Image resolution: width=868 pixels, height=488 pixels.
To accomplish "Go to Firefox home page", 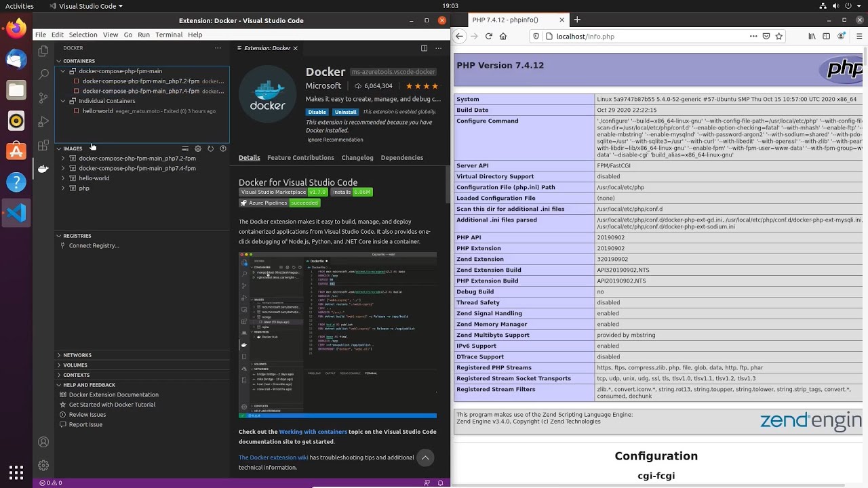I will click(503, 36).
